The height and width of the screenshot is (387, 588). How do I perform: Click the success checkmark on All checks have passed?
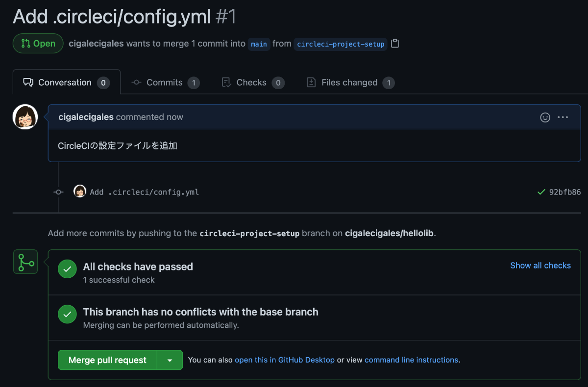tap(67, 269)
